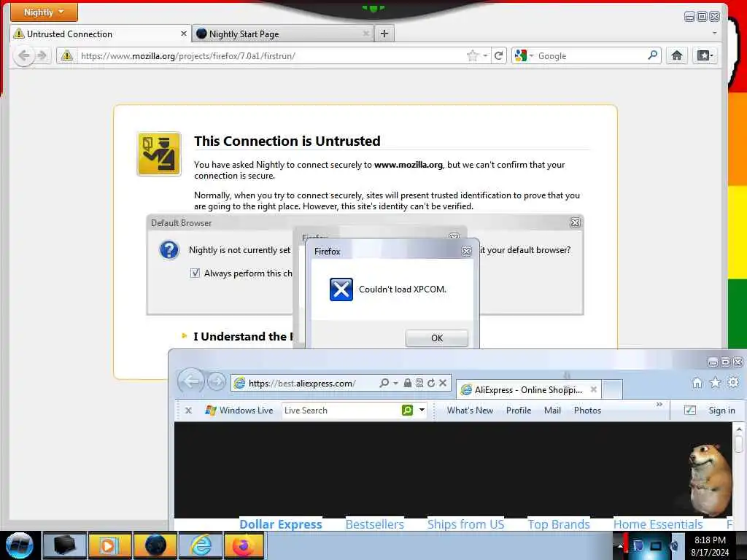Click the checkmark icon beside Sign in
This screenshot has height=560, width=747.
(690, 410)
